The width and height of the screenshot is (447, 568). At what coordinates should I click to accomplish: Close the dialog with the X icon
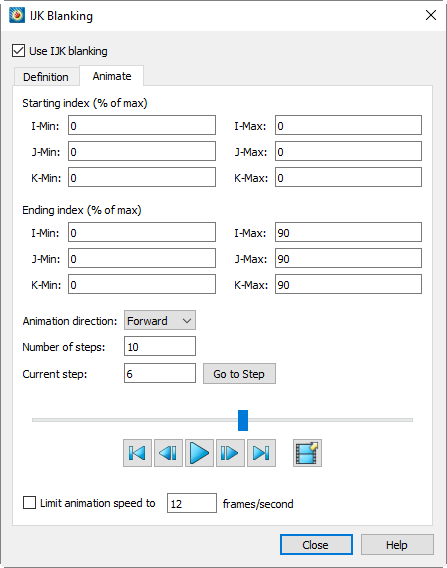[431, 15]
